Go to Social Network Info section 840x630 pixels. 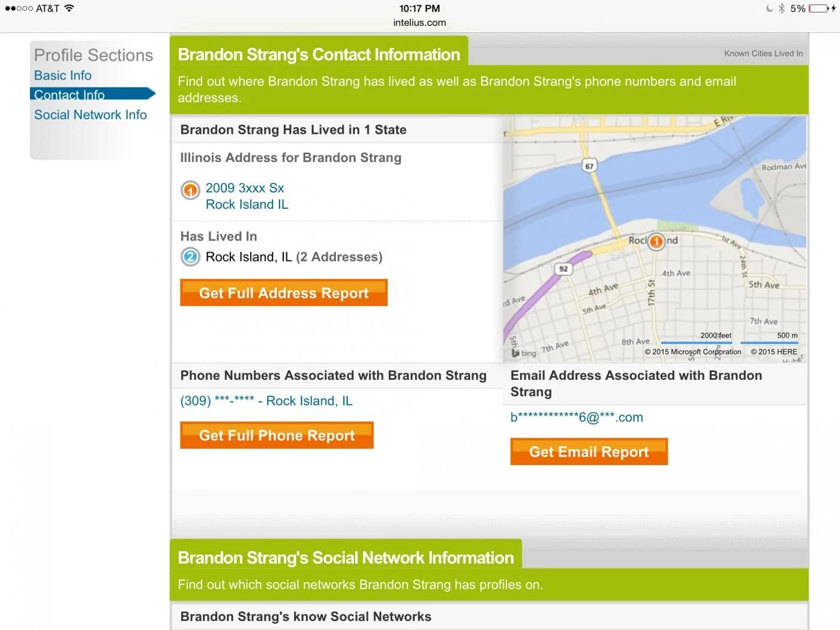(90, 115)
